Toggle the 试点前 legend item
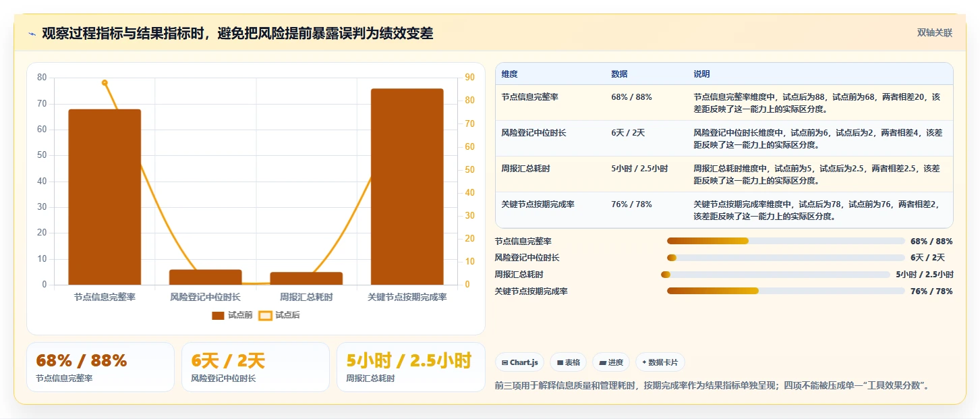 point(232,315)
